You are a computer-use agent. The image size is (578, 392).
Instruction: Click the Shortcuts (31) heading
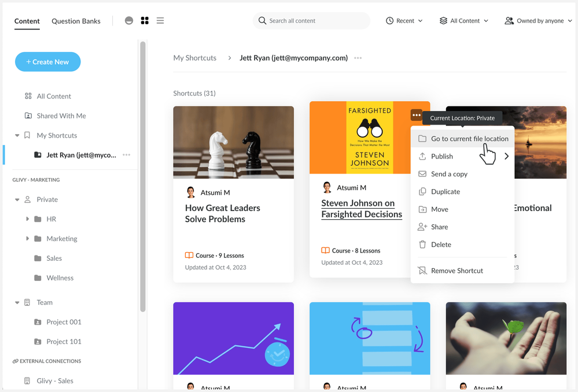tap(194, 93)
